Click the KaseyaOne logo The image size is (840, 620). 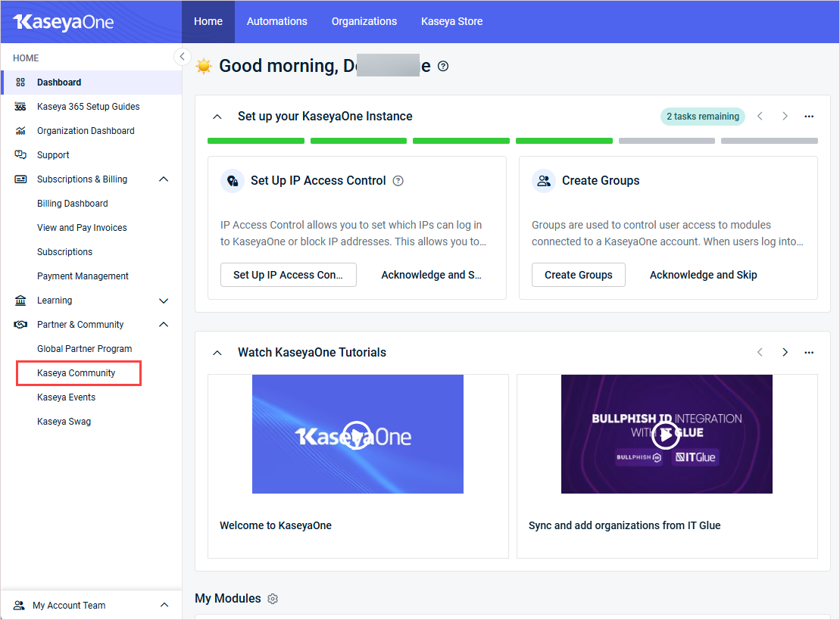click(x=64, y=22)
